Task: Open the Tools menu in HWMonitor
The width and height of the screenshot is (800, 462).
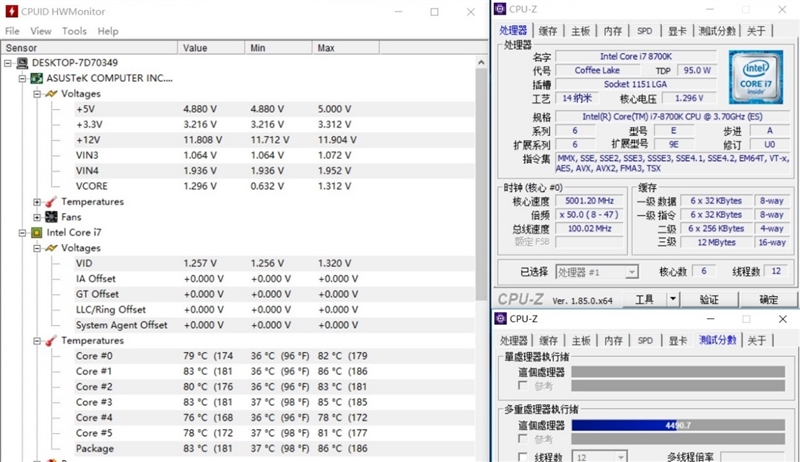Action: (x=74, y=31)
